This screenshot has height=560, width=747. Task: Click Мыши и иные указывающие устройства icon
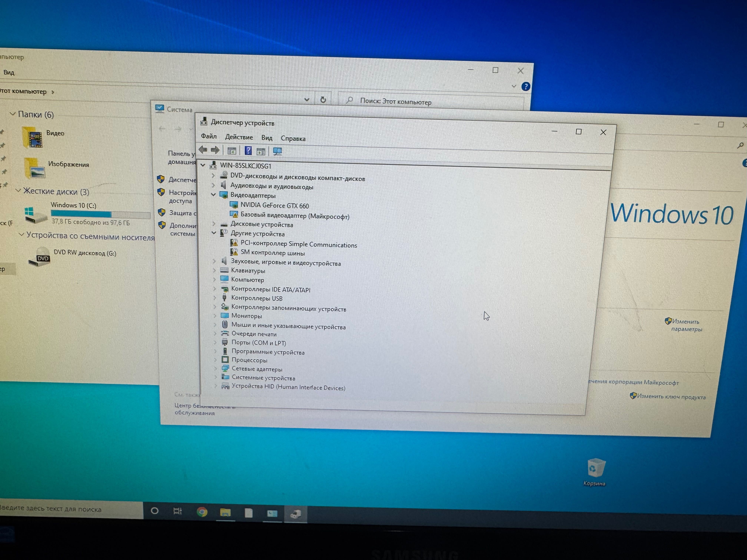225,324
